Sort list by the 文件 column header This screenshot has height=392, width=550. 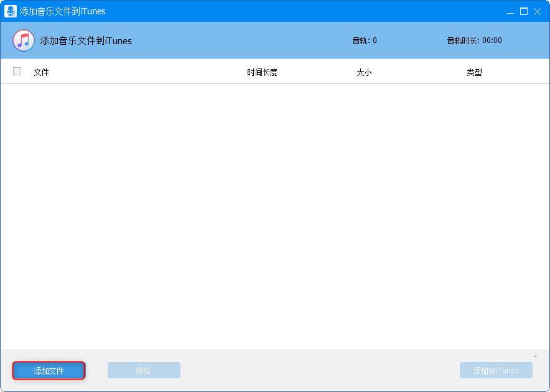tap(41, 72)
